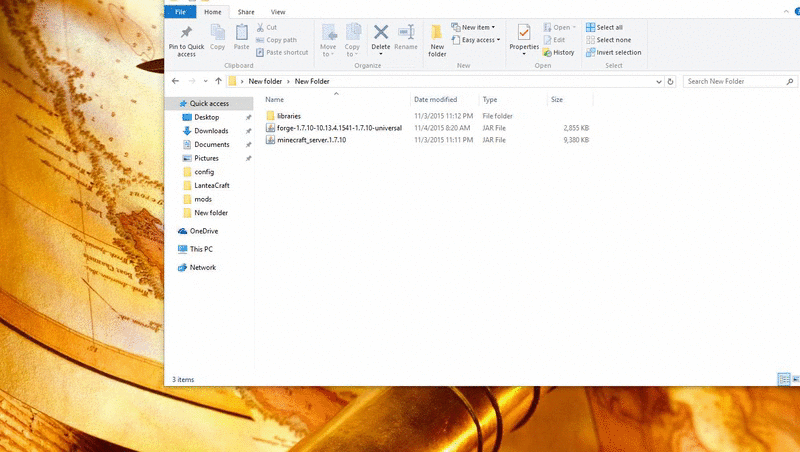Create a New folder from ribbon
The height and width of the screenshot is (452, 800).
pyautogui.click(x=437, y=40)
